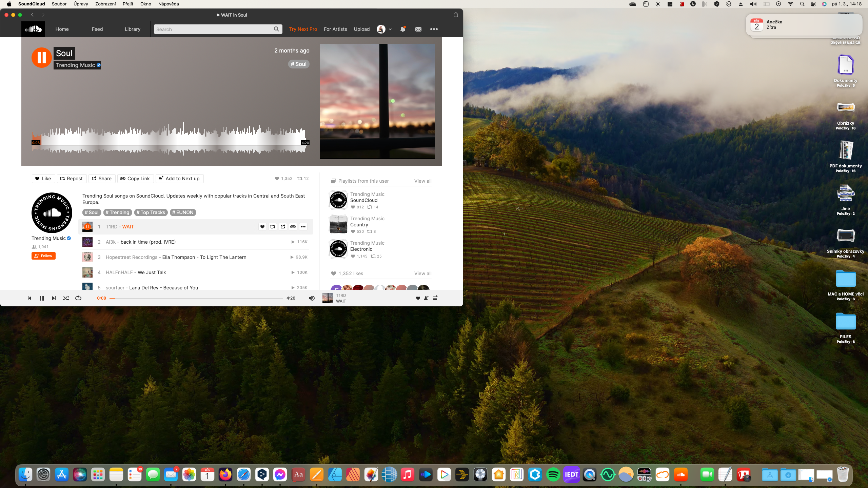The height and width of the screenshot is (488, 868).
Task: Click the share icon in window titlebar
Action: tap(456, 15)
